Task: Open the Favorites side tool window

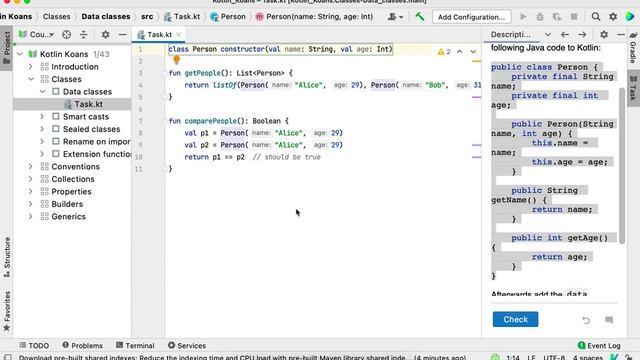Action: coord(7,311)
